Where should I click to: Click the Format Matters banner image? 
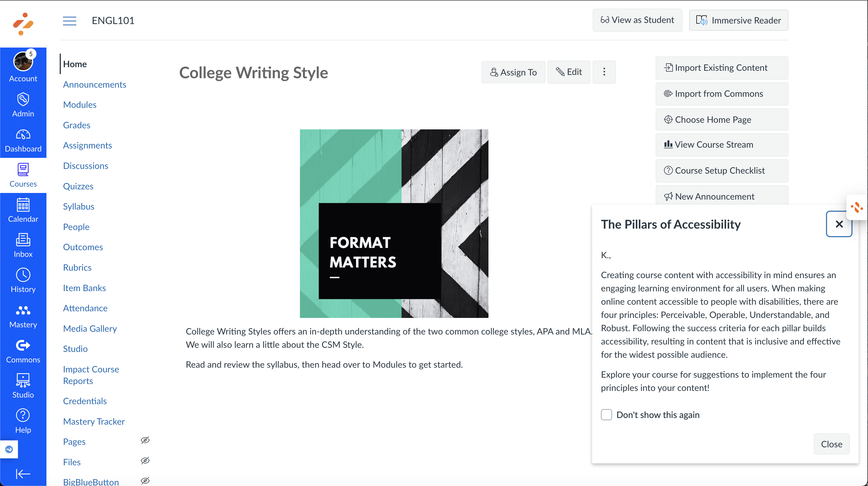394,223
